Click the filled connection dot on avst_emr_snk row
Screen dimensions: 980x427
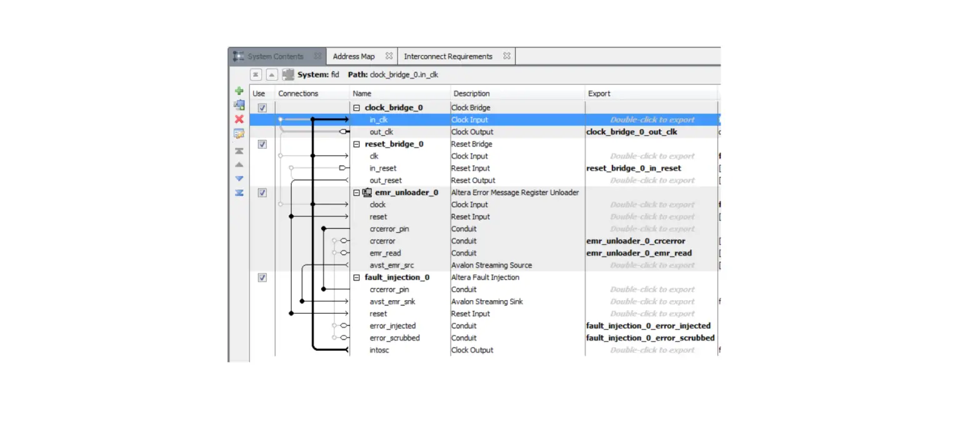(x=302, y=301)
